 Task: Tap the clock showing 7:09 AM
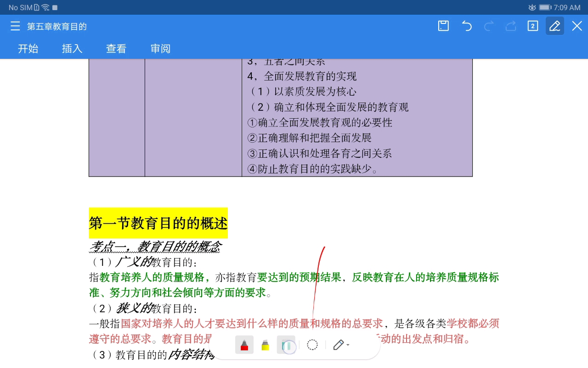pyautogui.click(x=567, y=7)
